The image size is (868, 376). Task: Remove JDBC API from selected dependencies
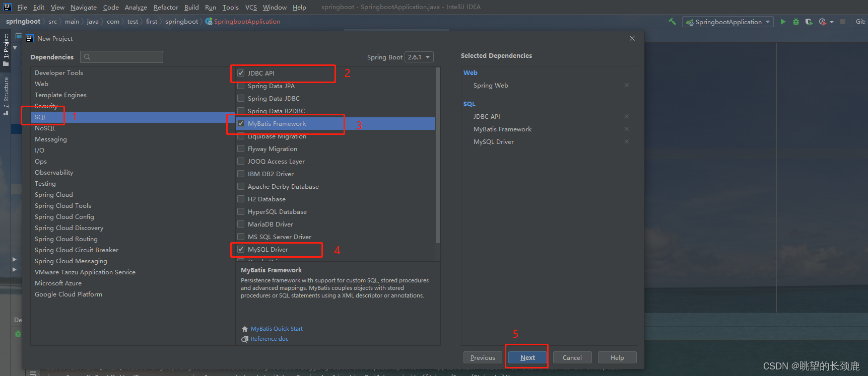pos(627,116)
